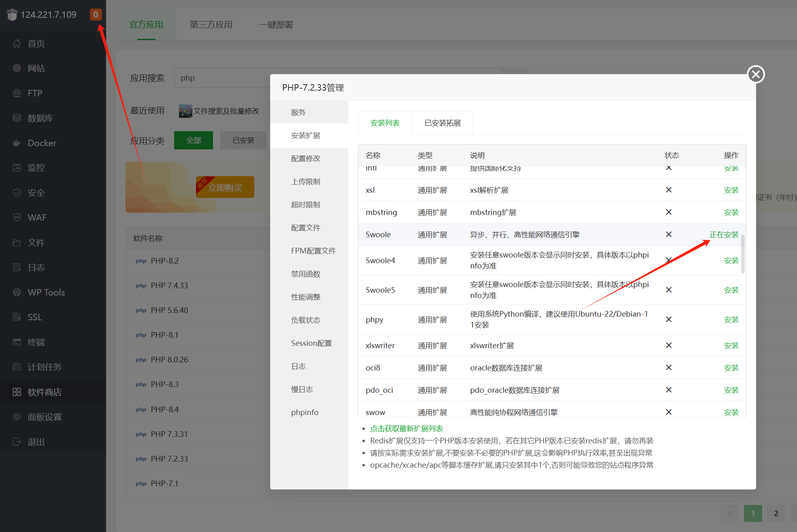The width and height of the screenshot is (797, 532).
Task: Open FPM配置文件 section
Action: pos(309,251)
